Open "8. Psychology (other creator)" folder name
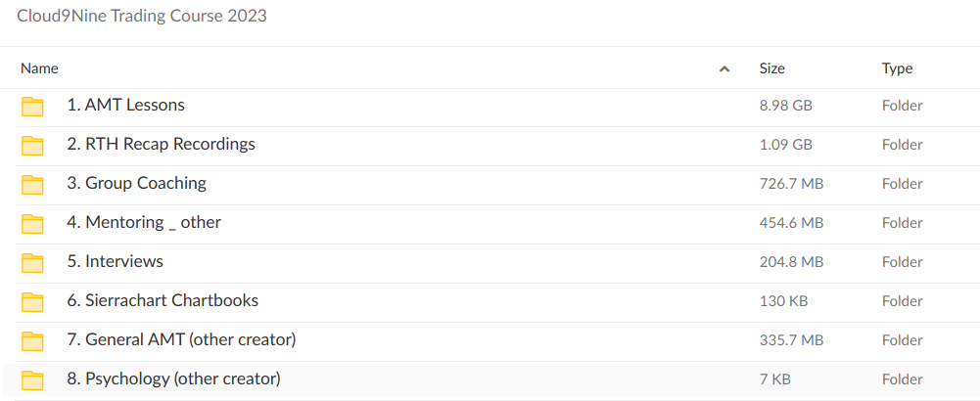This screenshot has height=401, width=980. (173, 379)
